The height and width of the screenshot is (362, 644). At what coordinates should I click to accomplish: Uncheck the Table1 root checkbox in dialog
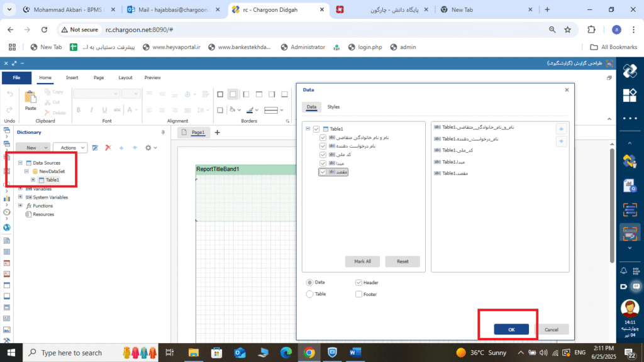(316, 129)
